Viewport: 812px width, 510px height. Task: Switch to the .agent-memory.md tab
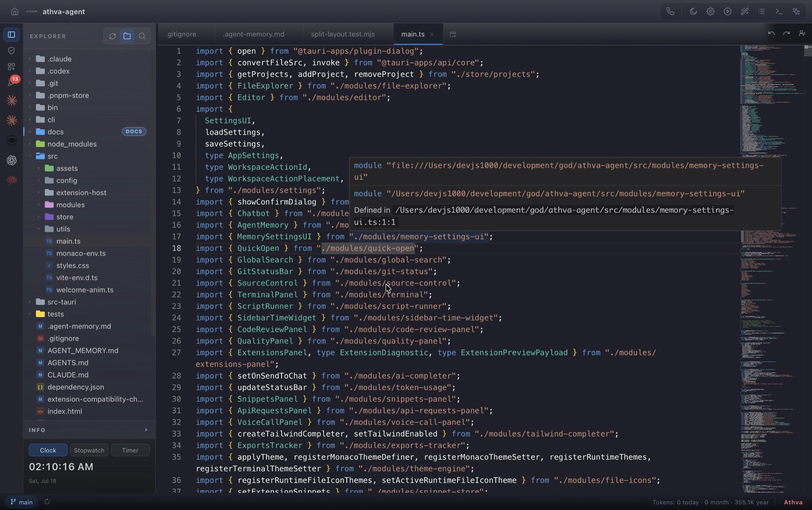(x=254, y=34)
